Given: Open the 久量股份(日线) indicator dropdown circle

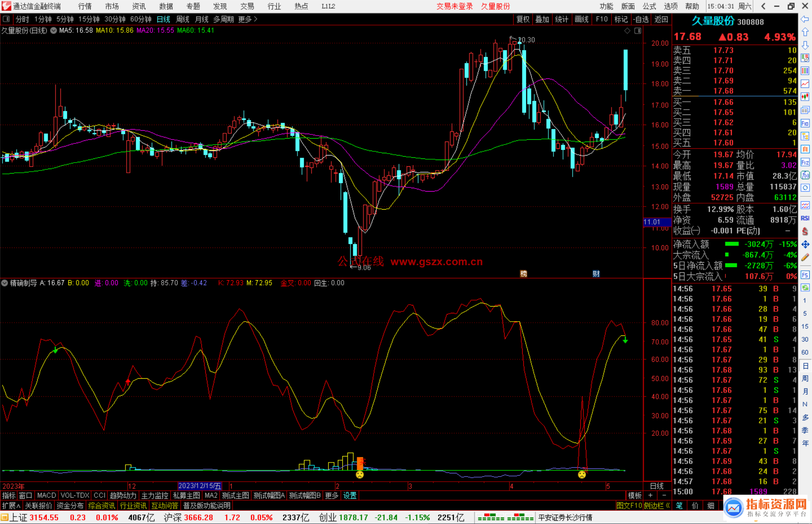Looking at the screenshot, I should pos(53,30).
